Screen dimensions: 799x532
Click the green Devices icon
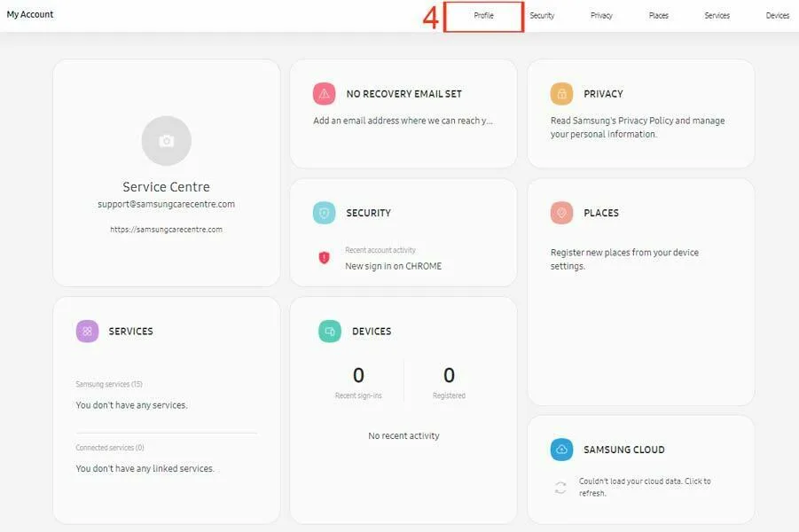click(330, 332)
